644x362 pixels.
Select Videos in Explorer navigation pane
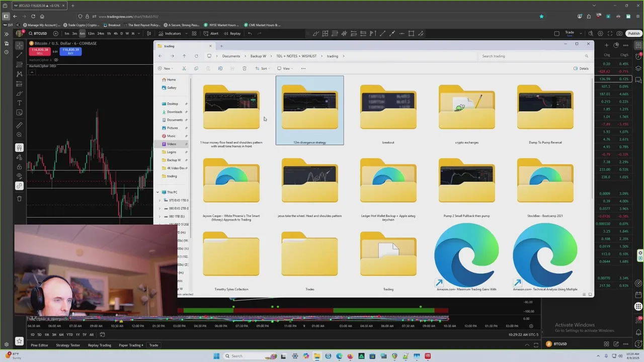coord(172,144)
